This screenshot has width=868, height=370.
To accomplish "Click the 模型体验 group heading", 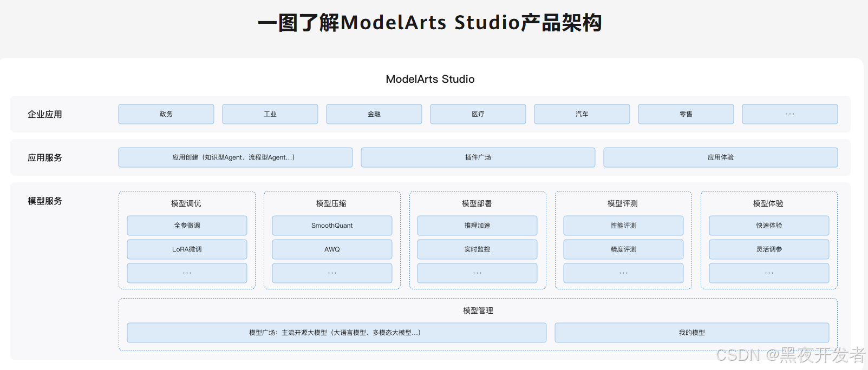I will [768, 203].
